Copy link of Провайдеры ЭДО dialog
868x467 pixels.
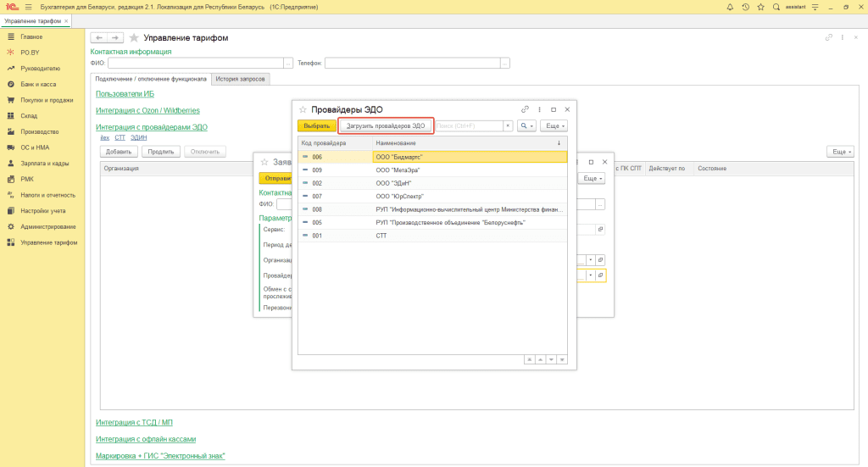526,109
